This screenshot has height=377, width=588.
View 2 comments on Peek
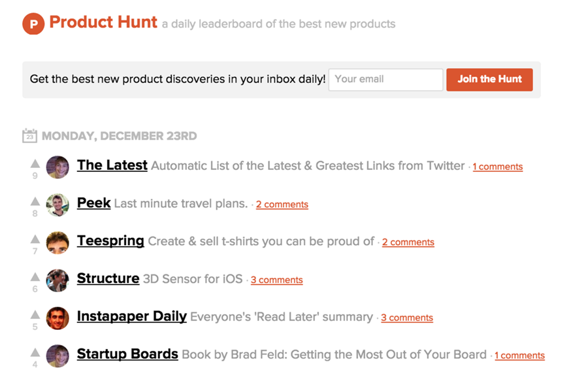click(282, 205)
